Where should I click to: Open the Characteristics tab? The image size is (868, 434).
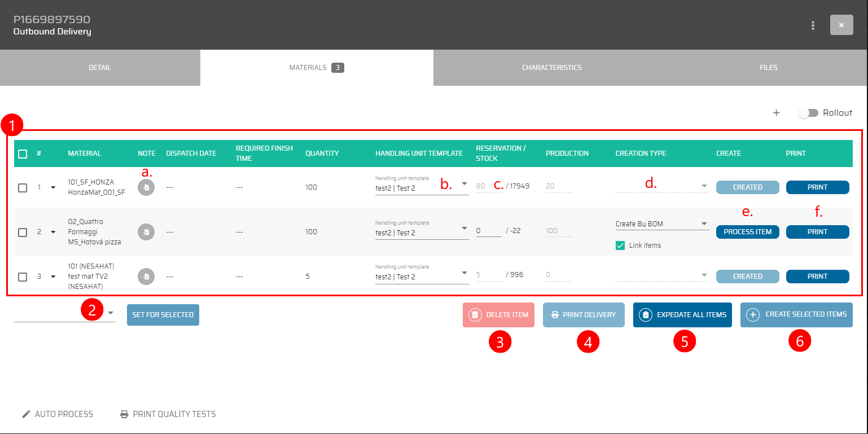(x=551, y=68)
